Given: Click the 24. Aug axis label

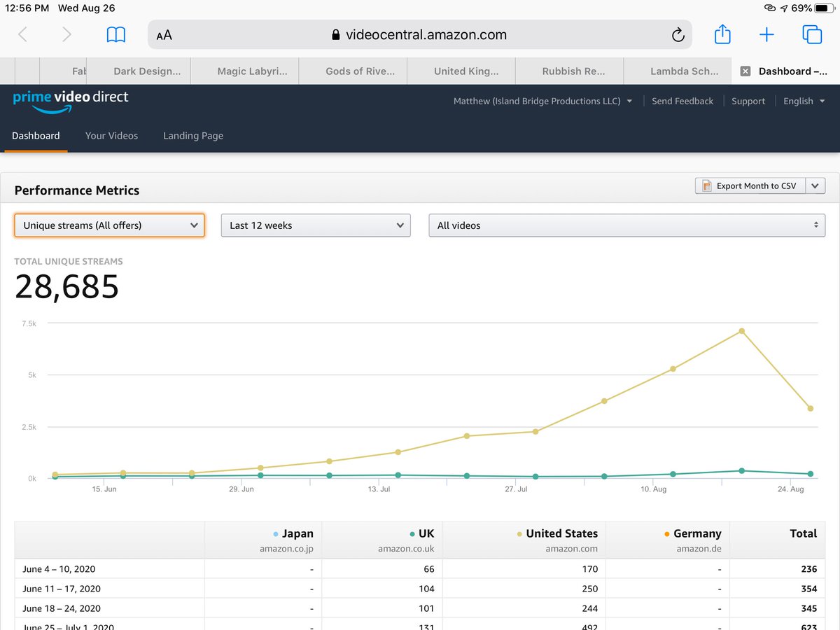Looking at the screenshot, I should tap(791, 489).
